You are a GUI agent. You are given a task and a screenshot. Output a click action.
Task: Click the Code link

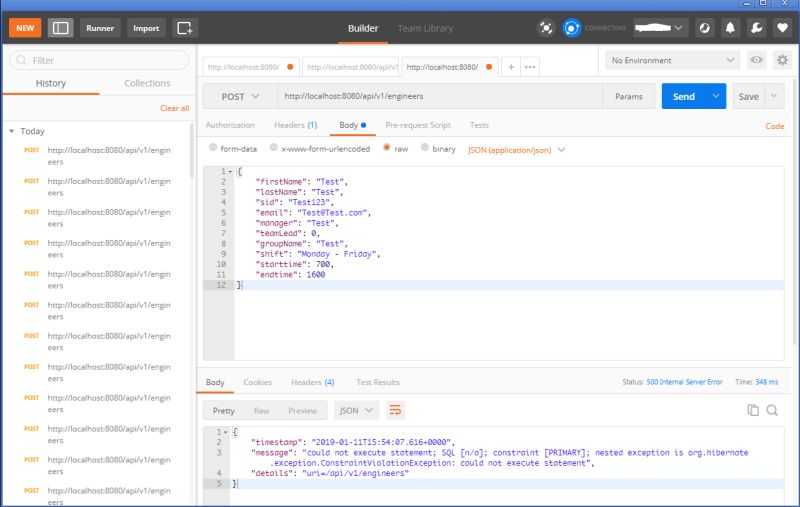point(774,126)
